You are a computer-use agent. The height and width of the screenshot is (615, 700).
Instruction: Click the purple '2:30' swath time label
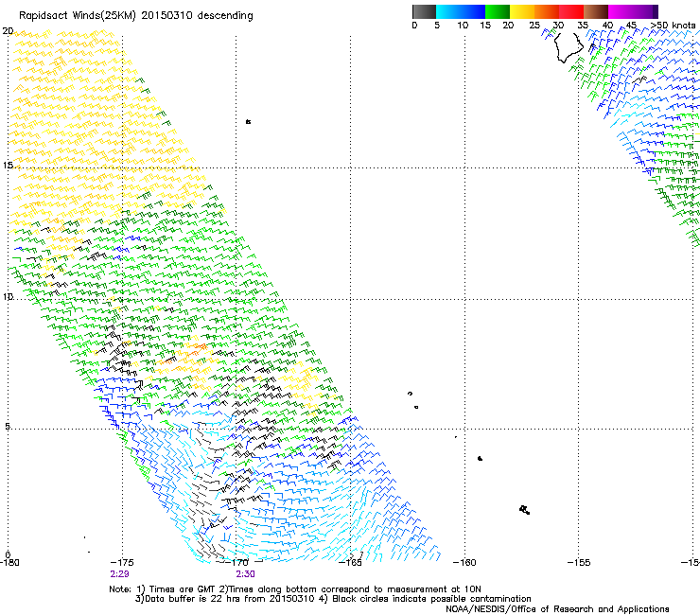(246, 574)
